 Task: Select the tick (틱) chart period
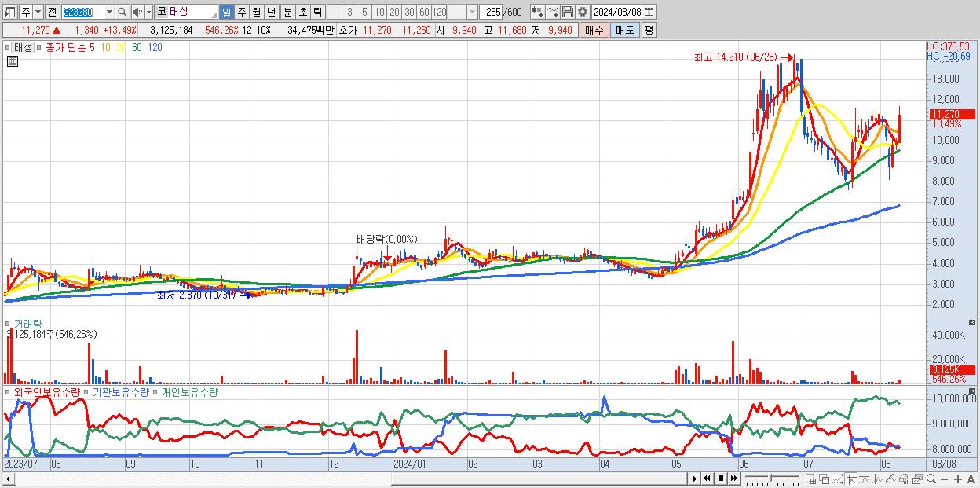click(317, 12)
